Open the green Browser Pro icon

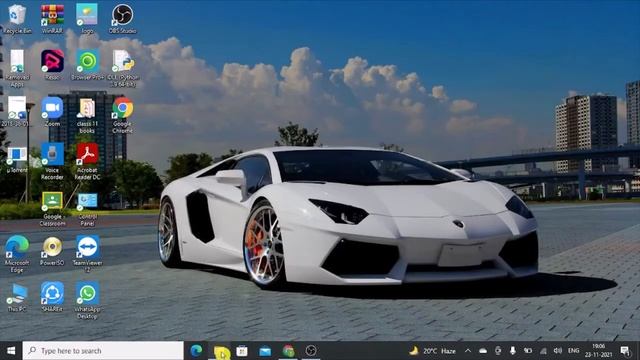(x=87, y=64)
